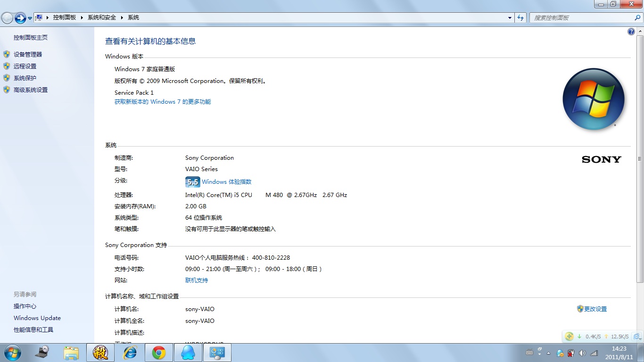Click the control panel icon in address bar
This screenshot has width=644, height=362.
[x=40, y=17]
